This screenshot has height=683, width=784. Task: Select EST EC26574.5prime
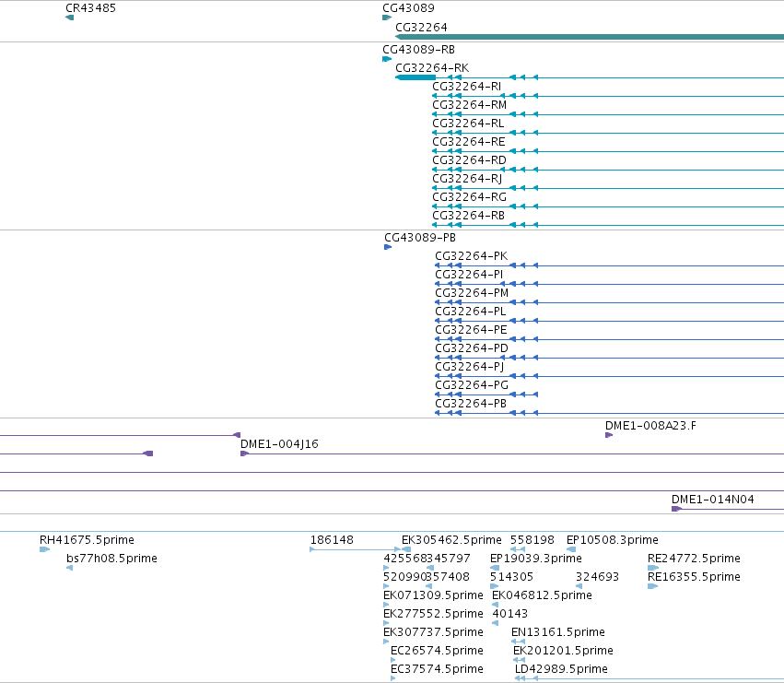tap(437, 651)
